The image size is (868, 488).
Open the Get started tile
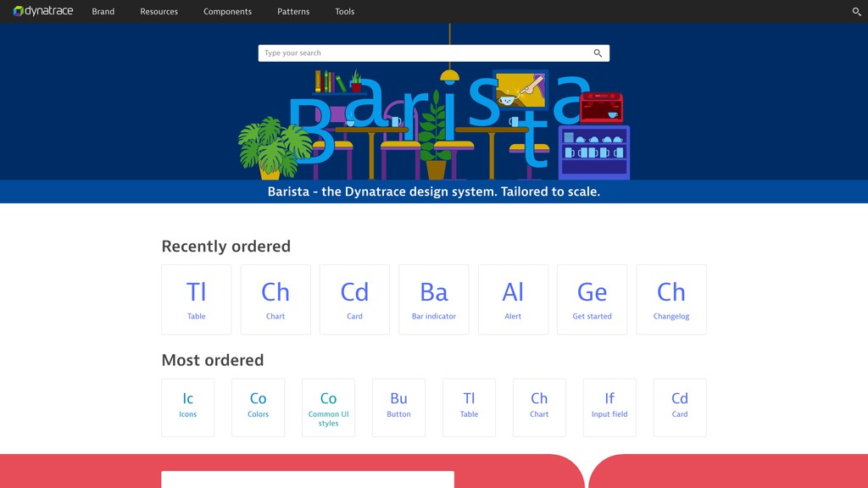point(593,299)
